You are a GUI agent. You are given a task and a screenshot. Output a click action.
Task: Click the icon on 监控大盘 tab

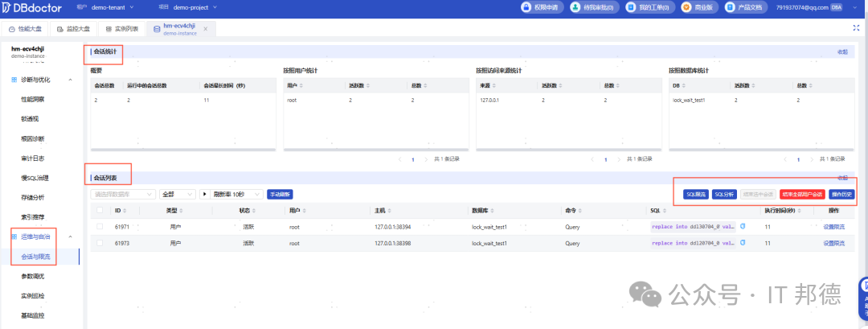(59, 29)
